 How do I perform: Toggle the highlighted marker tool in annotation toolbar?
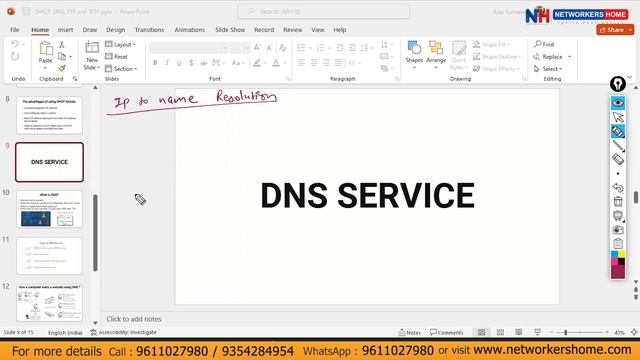pyautogui.click(x=618, y=131)
